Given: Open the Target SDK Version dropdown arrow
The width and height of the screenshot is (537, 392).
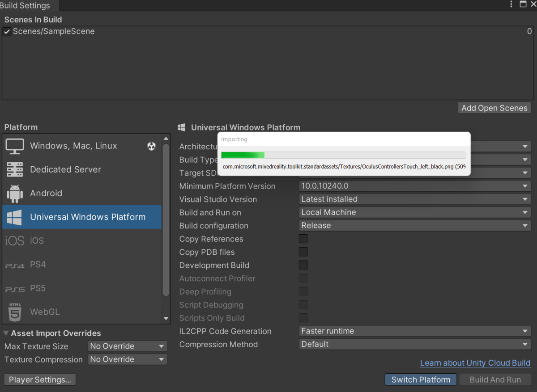Looking at the screenshot, I should (525, 173).
